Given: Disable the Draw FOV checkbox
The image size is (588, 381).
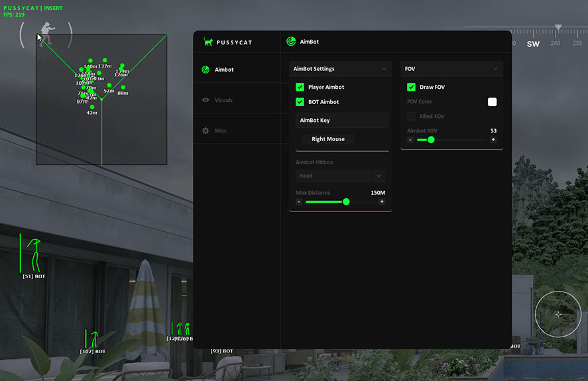Looking at the screenshot, I should [x=411, y=87].
